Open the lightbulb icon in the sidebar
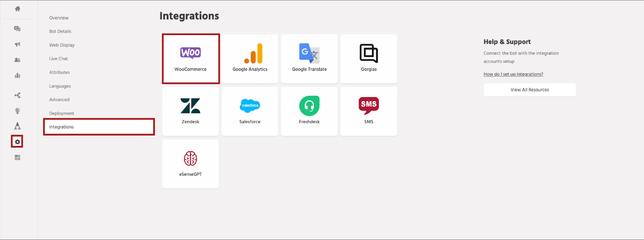644x240 pixels. (17, 111)
